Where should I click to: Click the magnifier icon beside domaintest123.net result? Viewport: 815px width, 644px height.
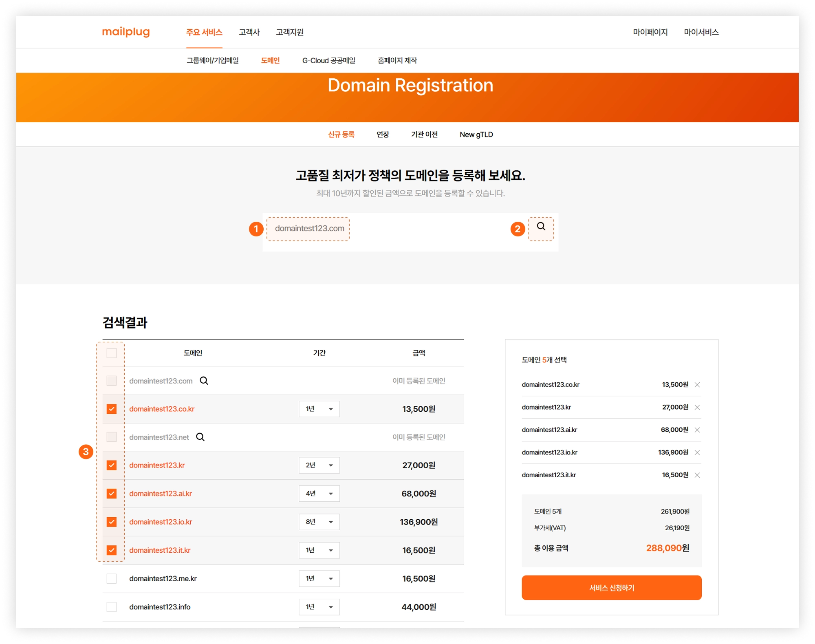(x=200, y=437)
